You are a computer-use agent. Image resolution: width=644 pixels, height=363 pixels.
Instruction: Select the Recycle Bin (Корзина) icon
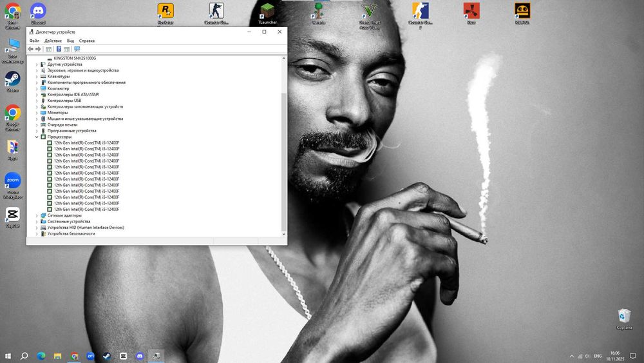[x=624, y=319]
